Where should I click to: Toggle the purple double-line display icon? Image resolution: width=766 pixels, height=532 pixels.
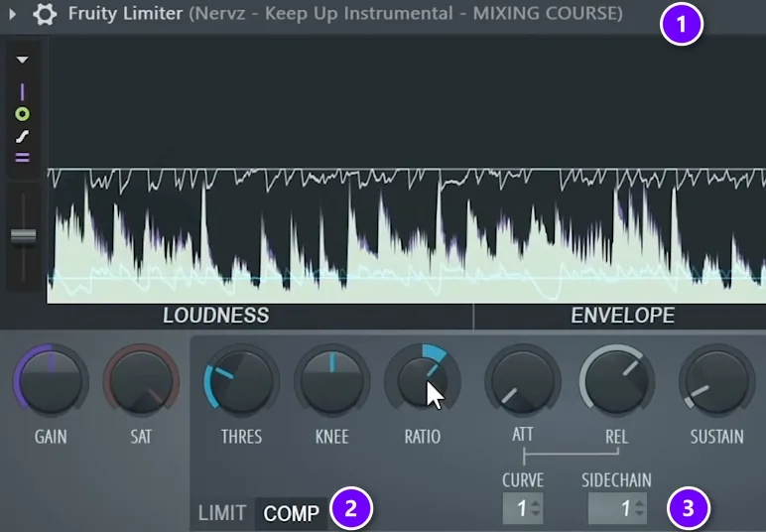[x=22, y=157]
